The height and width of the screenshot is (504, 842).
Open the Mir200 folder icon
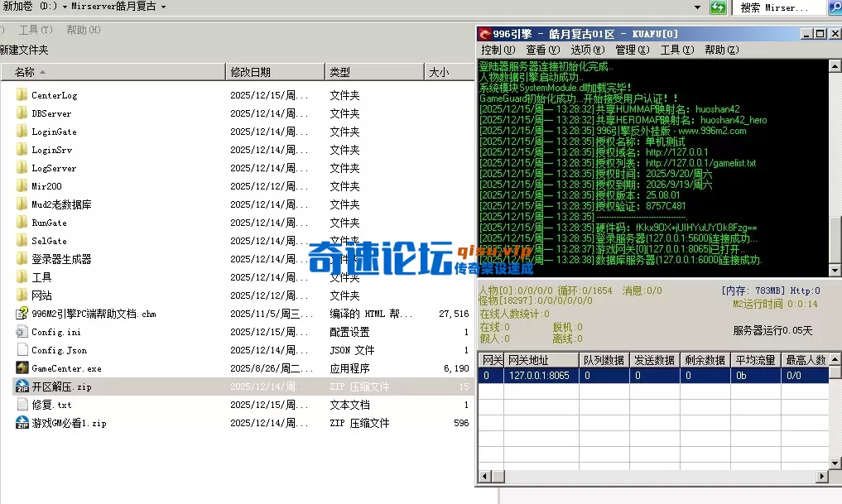point(22,186)
